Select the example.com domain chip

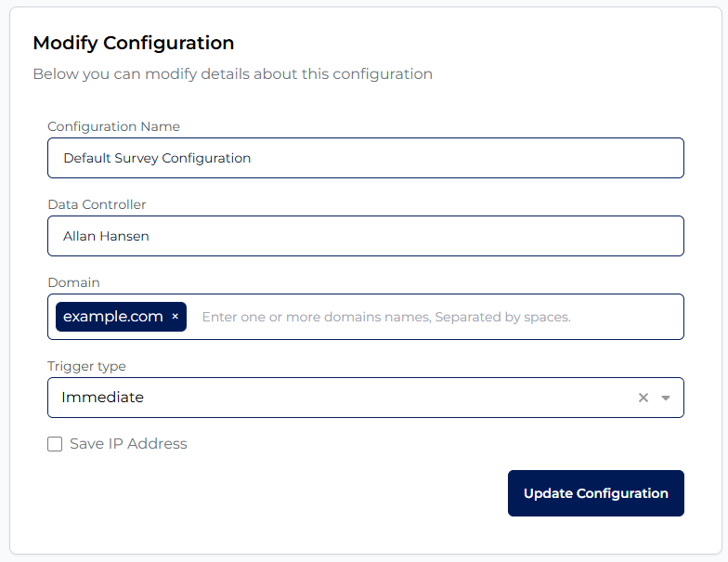coord(112,317)
